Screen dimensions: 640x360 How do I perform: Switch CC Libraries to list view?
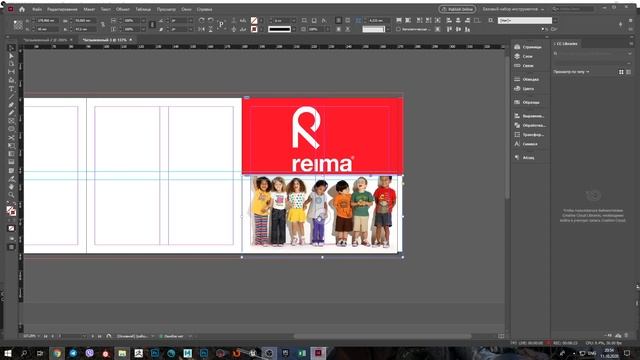coord(629,72)
